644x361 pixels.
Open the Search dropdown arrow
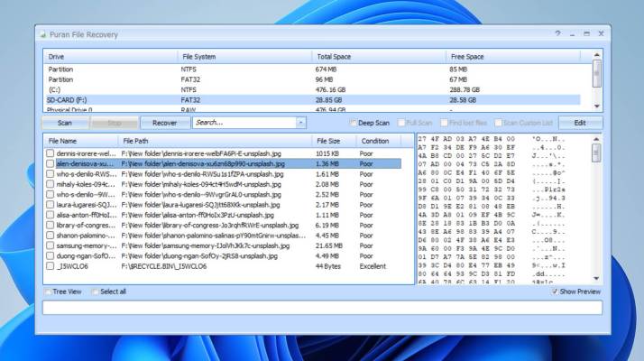(300, 123)
